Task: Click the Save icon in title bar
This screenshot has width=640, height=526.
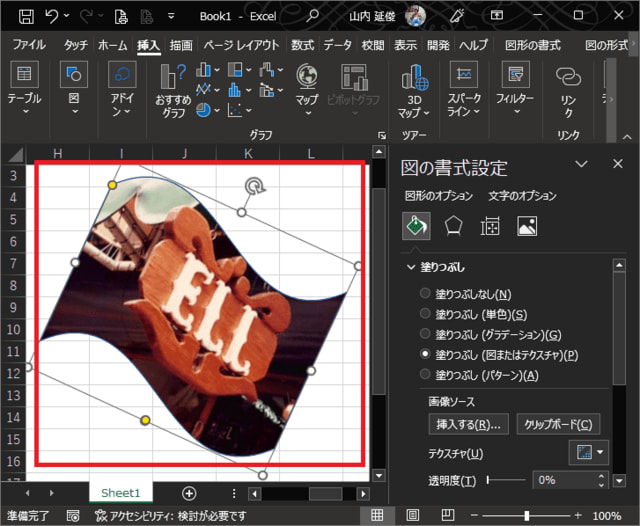Action: [25, 16]
